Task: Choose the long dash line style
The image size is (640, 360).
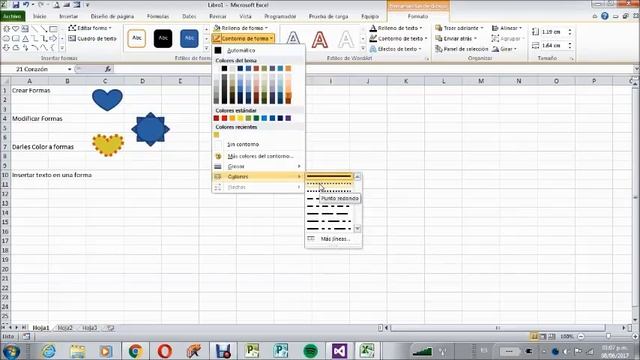Action: pos(329,213)
